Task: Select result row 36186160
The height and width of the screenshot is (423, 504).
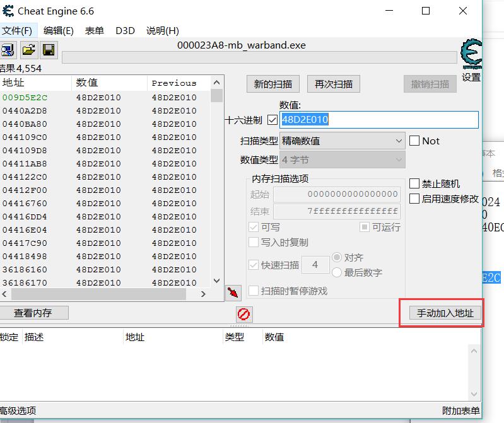Action: click(x=105, y=270)
